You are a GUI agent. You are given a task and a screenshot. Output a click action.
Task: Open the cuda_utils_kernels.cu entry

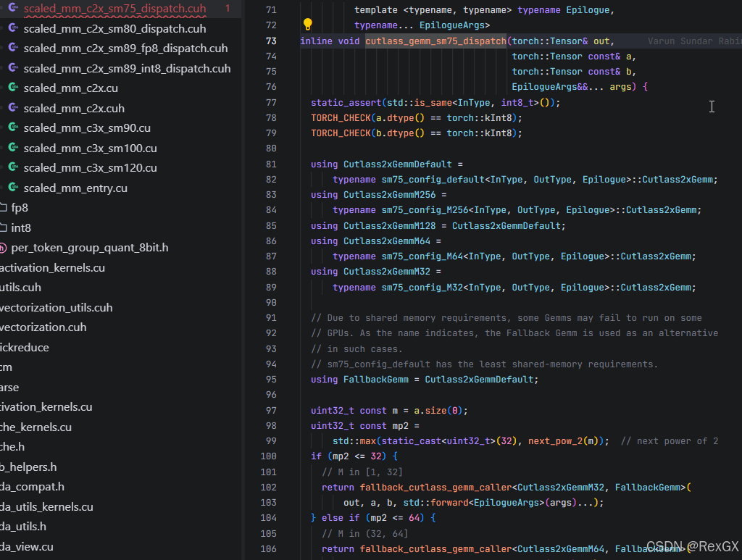[46, 506]
